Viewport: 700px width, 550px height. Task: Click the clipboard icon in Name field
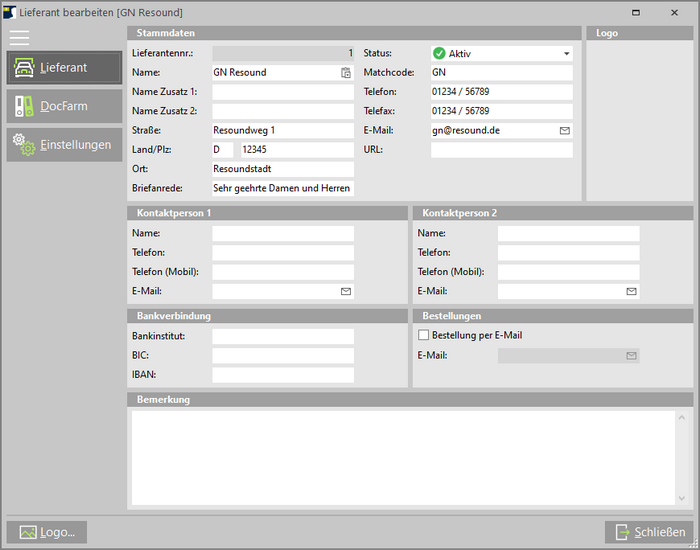coord(346,73)
